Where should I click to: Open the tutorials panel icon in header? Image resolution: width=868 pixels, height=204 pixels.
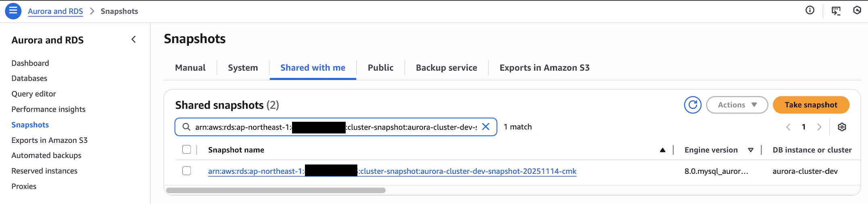pos(836,11)
